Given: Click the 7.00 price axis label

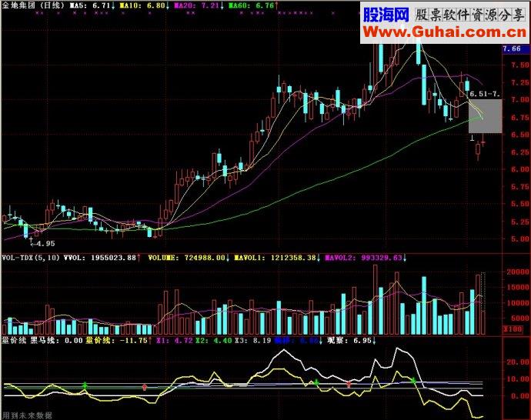Looking at the screenshot, I should point(519,100).
